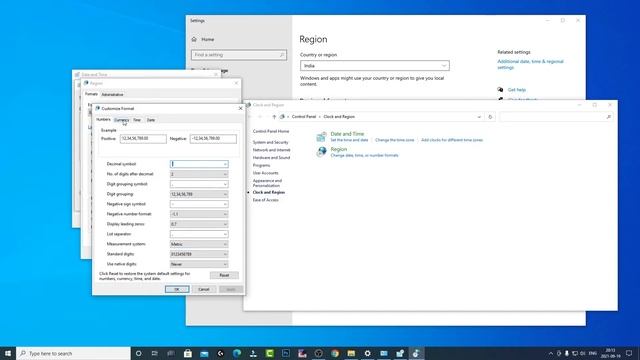640x360 pixels.
Task: Open Photoshop from the taskbar
Action: [x=286, y=353]
